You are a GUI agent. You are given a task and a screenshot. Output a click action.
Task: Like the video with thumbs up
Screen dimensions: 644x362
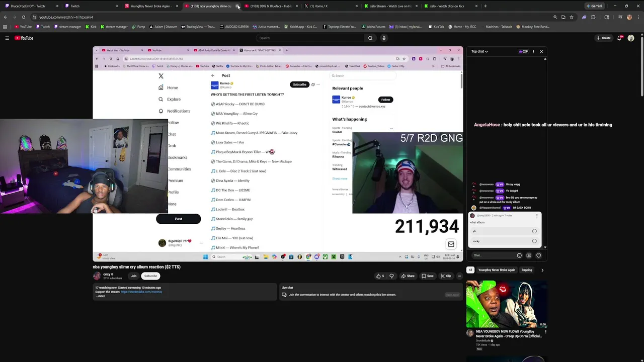(380, 276)
